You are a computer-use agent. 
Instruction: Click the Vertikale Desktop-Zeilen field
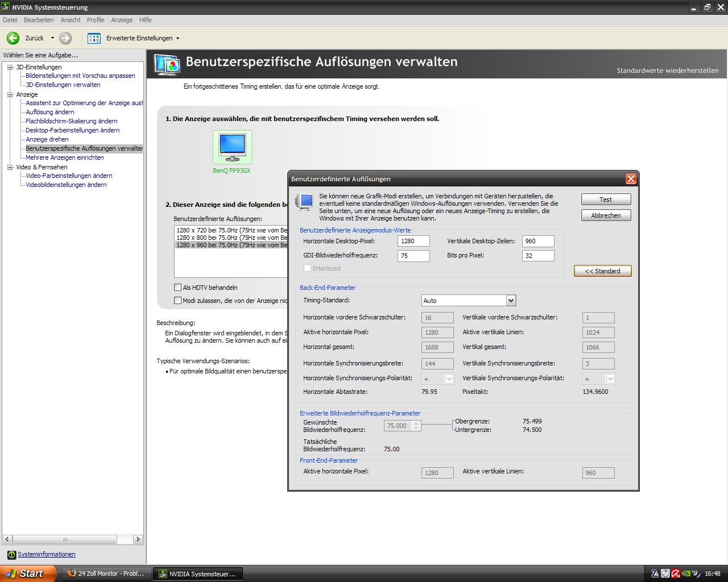538,241
